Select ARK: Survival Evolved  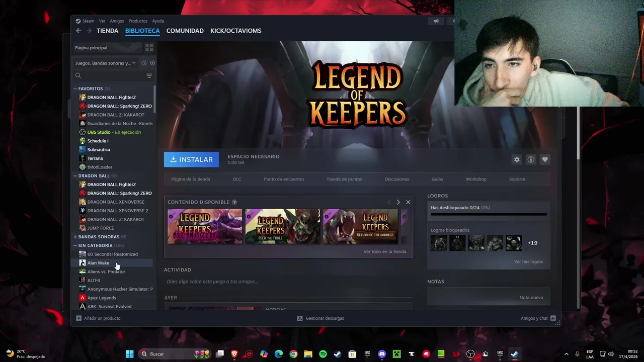coord(109,306)
